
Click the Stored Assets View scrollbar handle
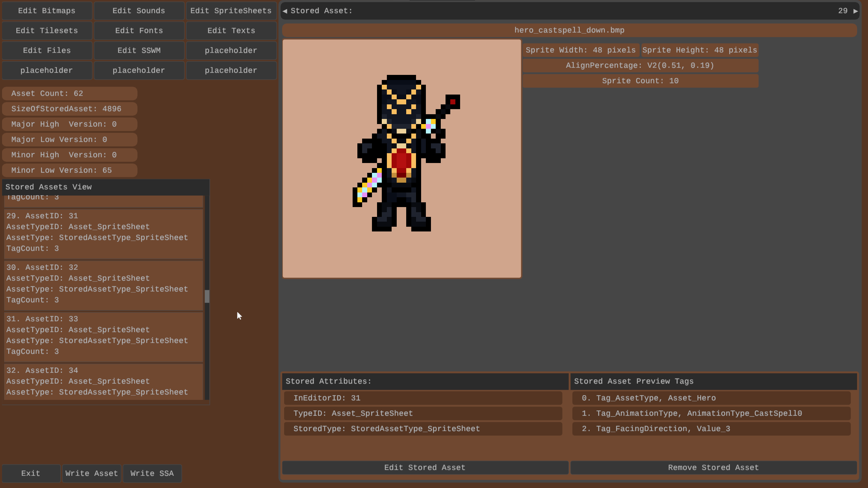pos(207,297)
